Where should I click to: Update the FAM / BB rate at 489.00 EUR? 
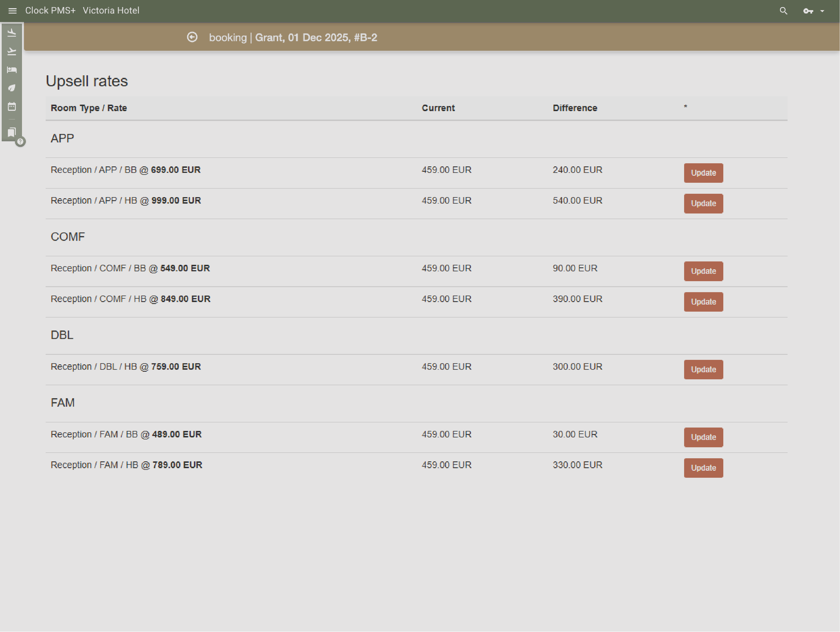point(703,437)
